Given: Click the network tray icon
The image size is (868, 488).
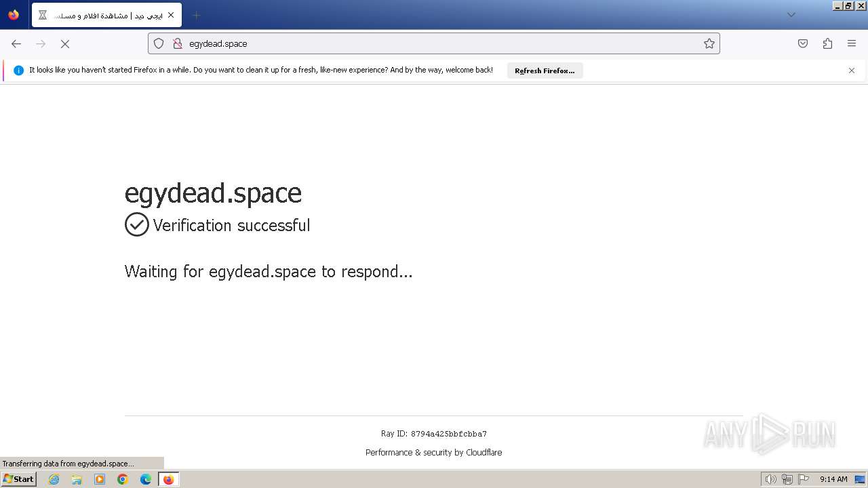Looking at the screenshot, I should pos(787,479).
